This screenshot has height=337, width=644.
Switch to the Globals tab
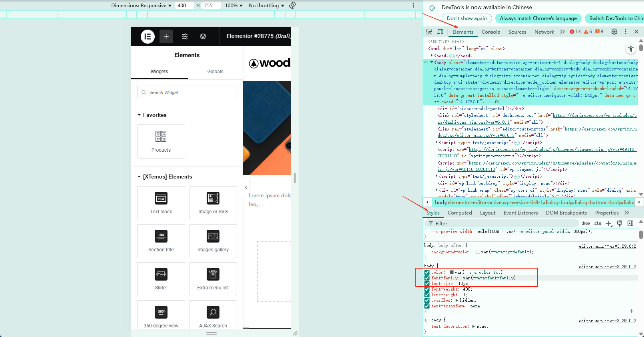click(x=215, y=72)
